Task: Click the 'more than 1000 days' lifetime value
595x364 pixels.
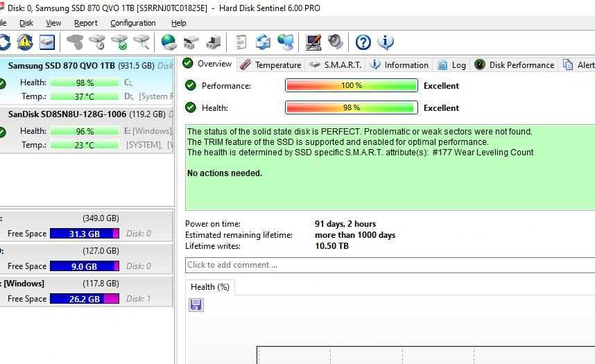Action: pos(355,235)
